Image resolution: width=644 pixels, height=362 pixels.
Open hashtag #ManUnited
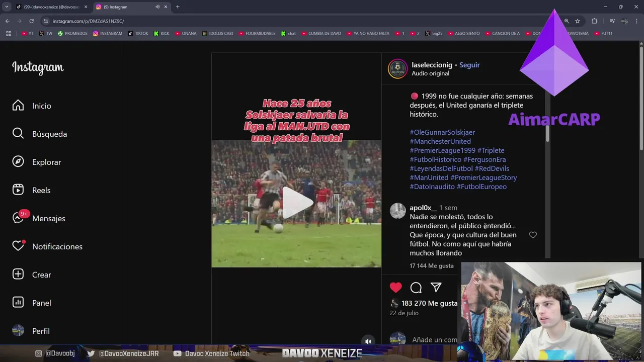(429, 177)
